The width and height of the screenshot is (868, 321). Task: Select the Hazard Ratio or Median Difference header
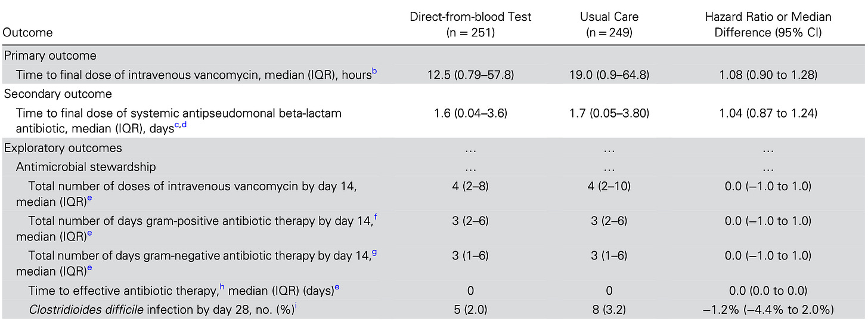(x=768, y=24)
